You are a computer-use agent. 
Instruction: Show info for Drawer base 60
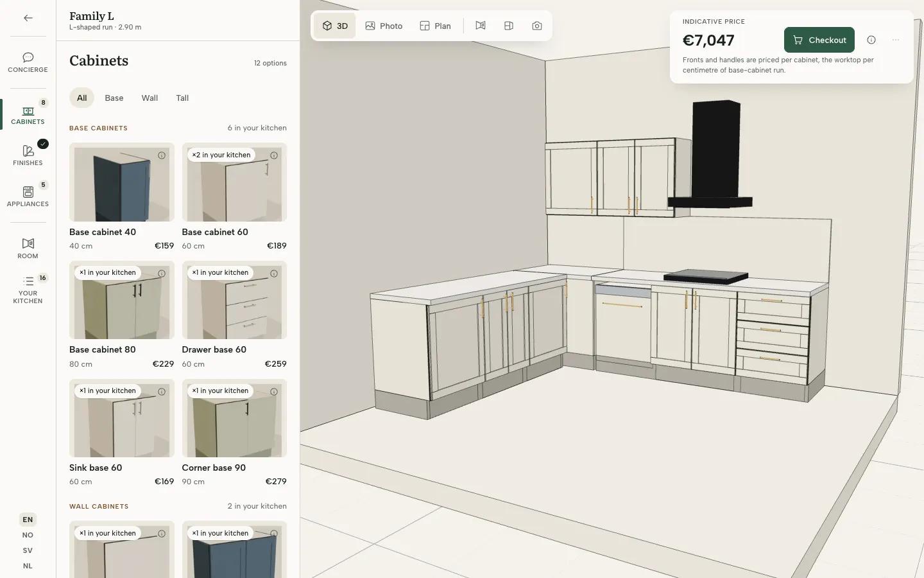pos(274,274)
